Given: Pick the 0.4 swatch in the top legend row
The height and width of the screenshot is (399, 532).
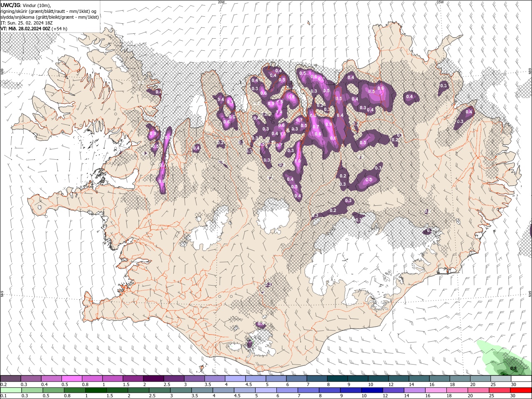Looking at the screenshot, I should 51,379.
